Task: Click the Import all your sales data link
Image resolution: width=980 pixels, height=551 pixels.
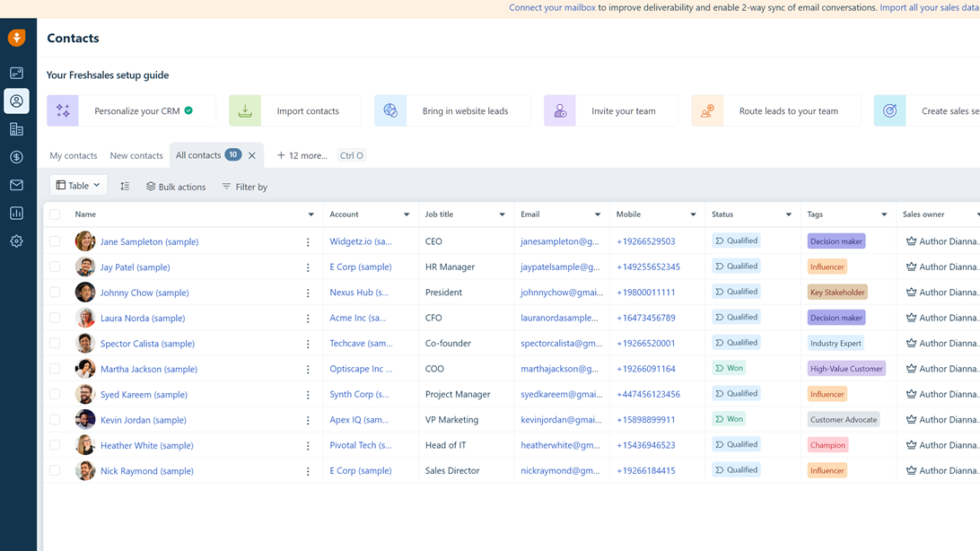Action: point(930,7)
